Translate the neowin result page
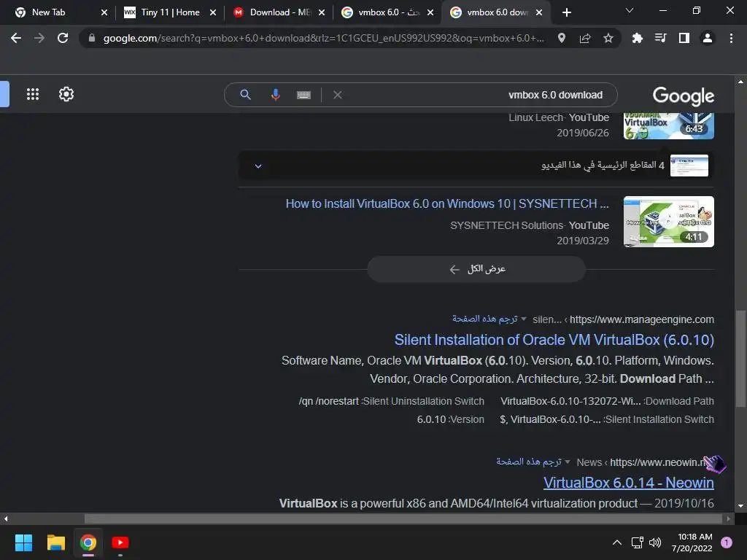This screenshot has width=747, height=560. [x=528, y=462]
